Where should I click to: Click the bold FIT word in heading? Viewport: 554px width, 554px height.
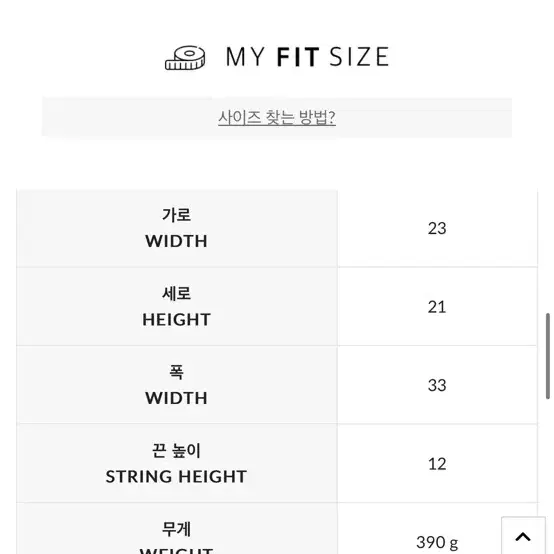(x=298, y=57)
